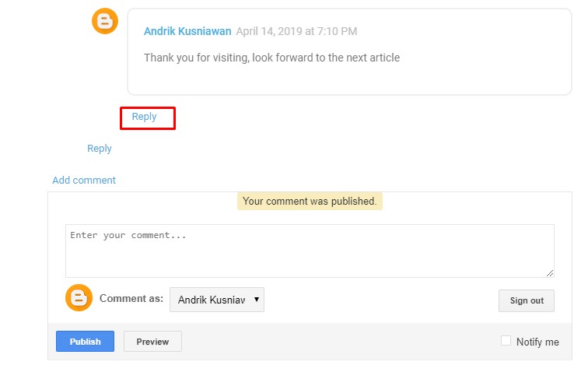Click the Add comment link

pos(84,181)
